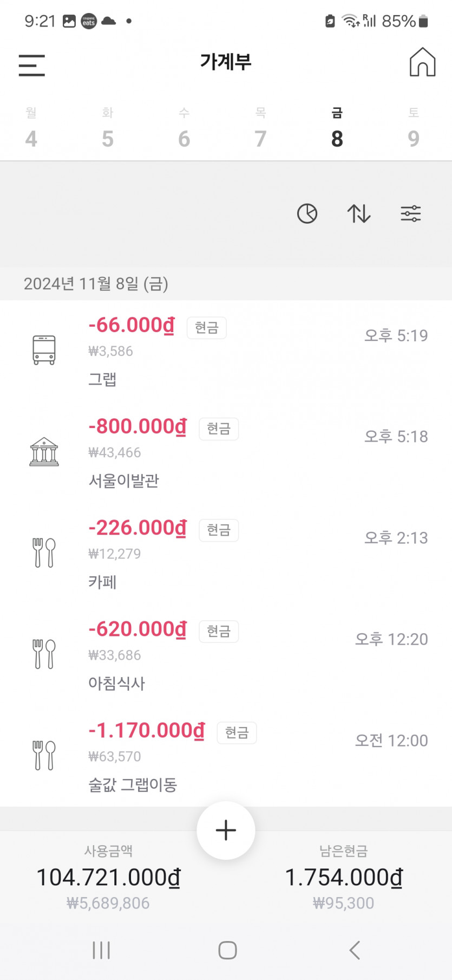Open the pie chart statistics view
This screenshot has width=452, height=980.
click(x=307, y=213)
